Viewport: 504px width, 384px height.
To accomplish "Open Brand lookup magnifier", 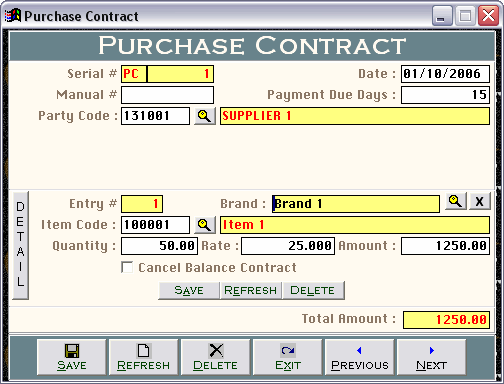I will coord(456,201).
